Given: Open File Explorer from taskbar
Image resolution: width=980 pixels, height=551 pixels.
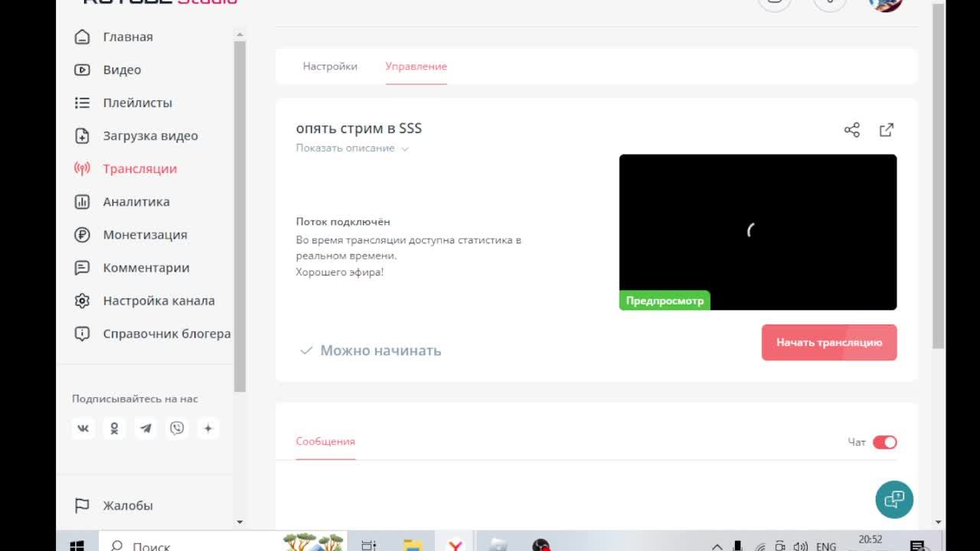Looking at the screenshot, I should (x=413, y=546).
